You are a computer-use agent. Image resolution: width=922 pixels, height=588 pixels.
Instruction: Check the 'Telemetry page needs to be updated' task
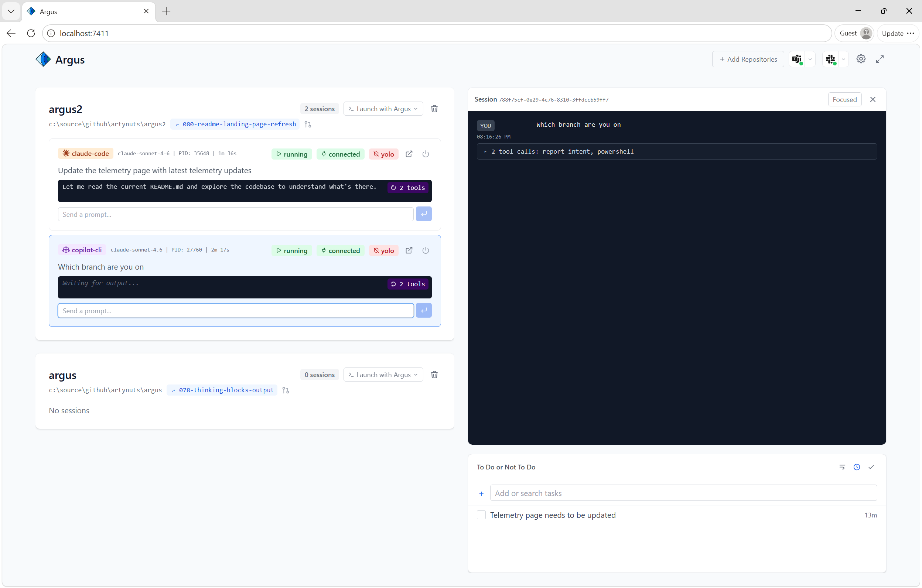pos(481,515)
